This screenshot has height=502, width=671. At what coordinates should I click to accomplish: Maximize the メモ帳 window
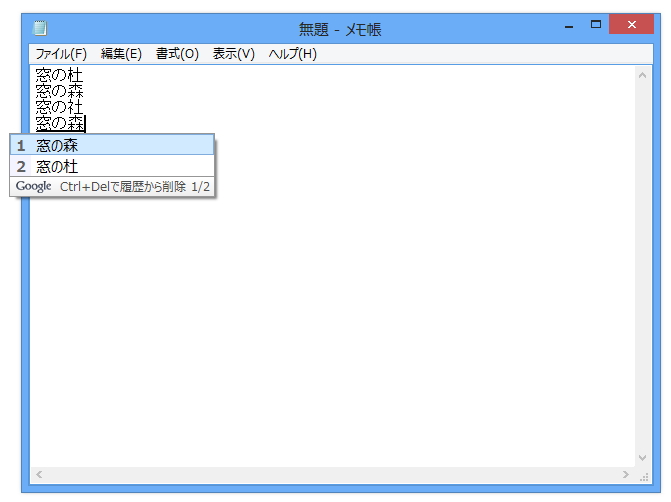click(x=596, y=24)
